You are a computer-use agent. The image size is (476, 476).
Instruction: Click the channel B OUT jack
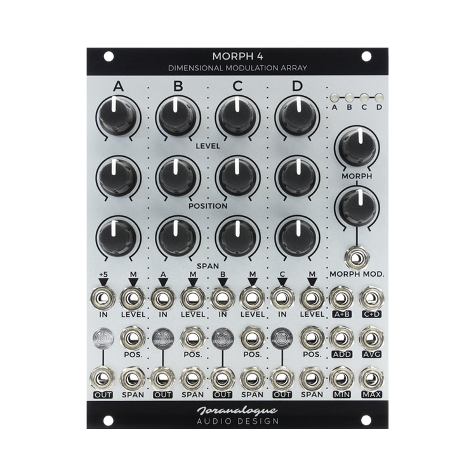[x=162, y=378]
